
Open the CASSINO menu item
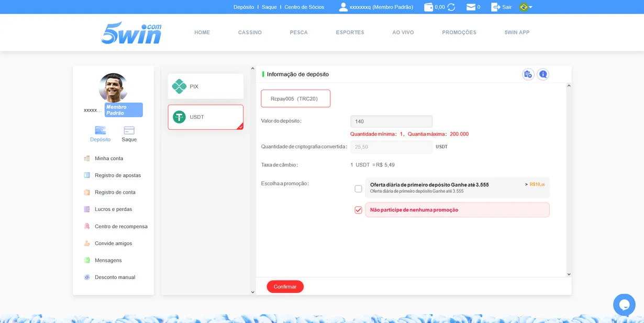pos(250,32)
